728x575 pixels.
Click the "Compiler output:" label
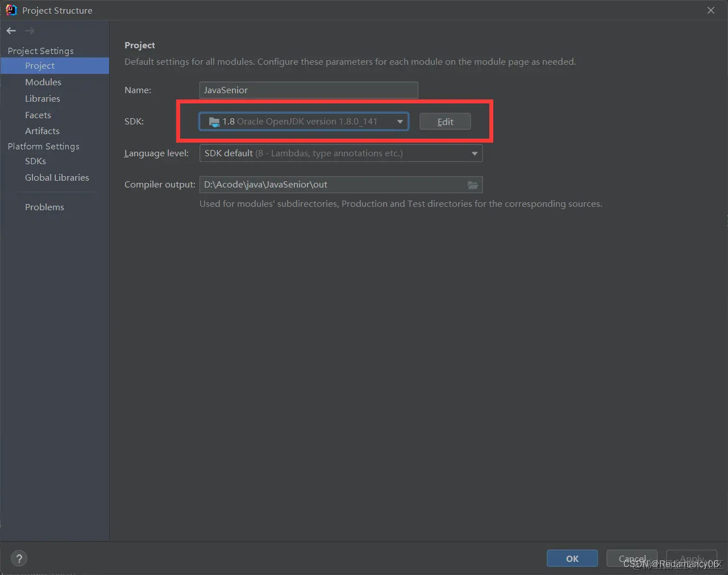pos(160,185)
